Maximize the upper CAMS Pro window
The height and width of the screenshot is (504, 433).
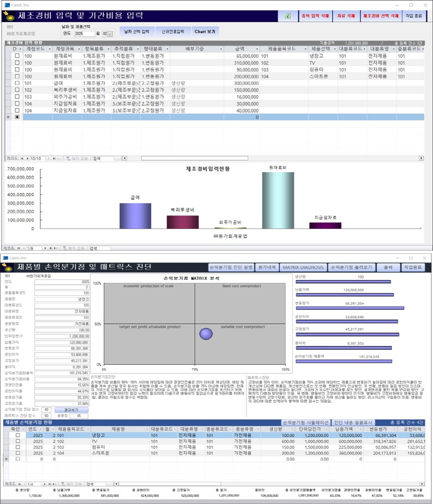(411, 5)
